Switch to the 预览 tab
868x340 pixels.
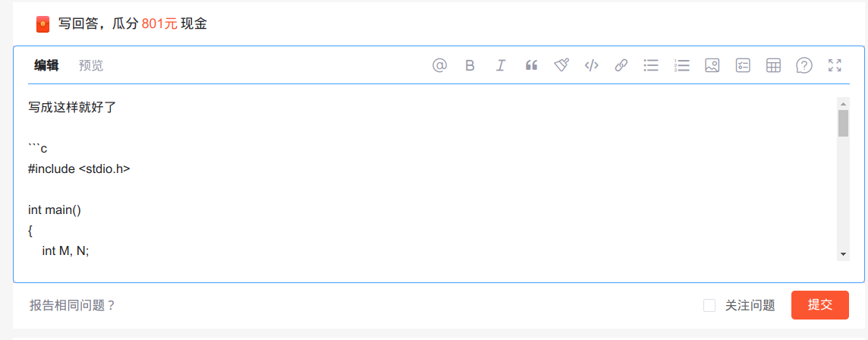coord(91,65)
